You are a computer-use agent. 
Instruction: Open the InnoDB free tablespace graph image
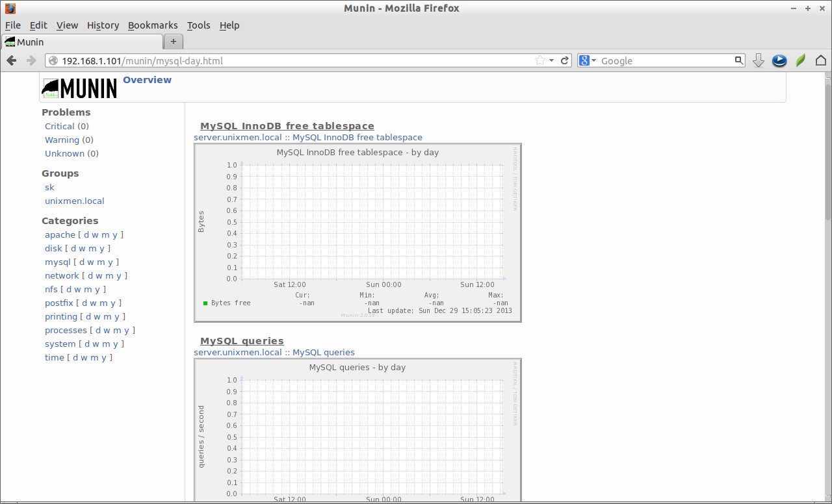click(x=357, y=233)
